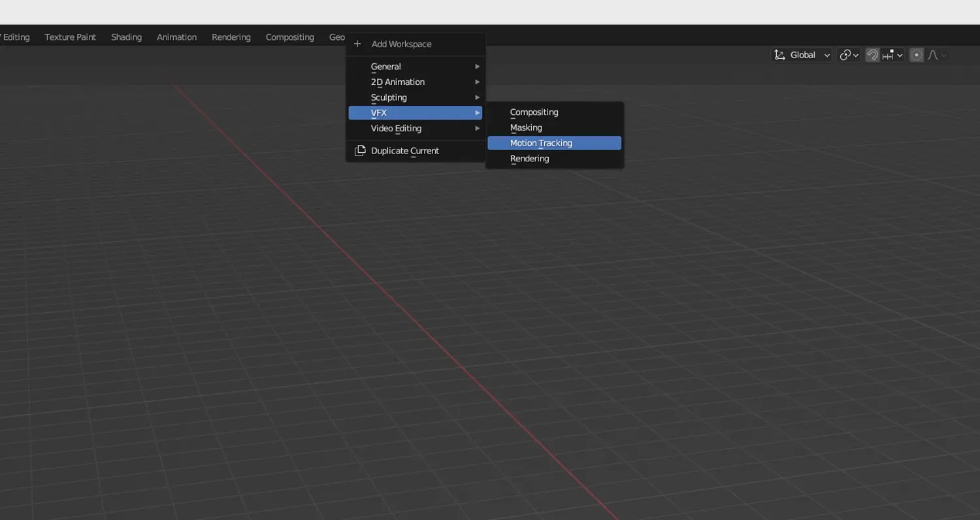Click the arrow next to 2D Animation
This screenshot has height=520, width=980.
point(478,82)
